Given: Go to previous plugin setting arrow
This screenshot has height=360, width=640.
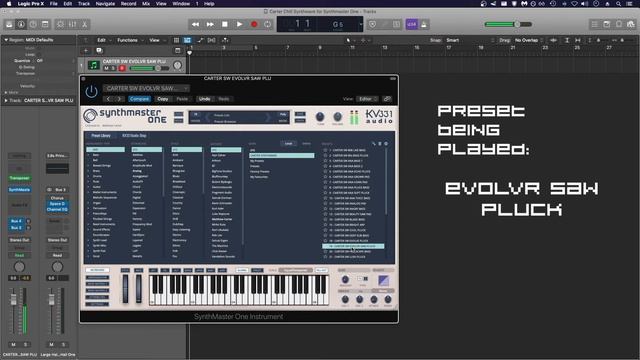Looking at the screenshot, I should 108,99.
